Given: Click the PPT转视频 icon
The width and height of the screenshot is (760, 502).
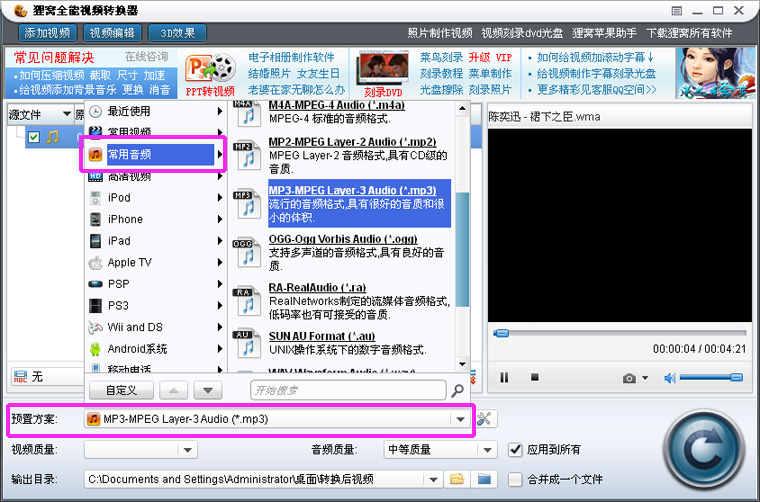Looking at the screenshot, I should pos(210,75).
